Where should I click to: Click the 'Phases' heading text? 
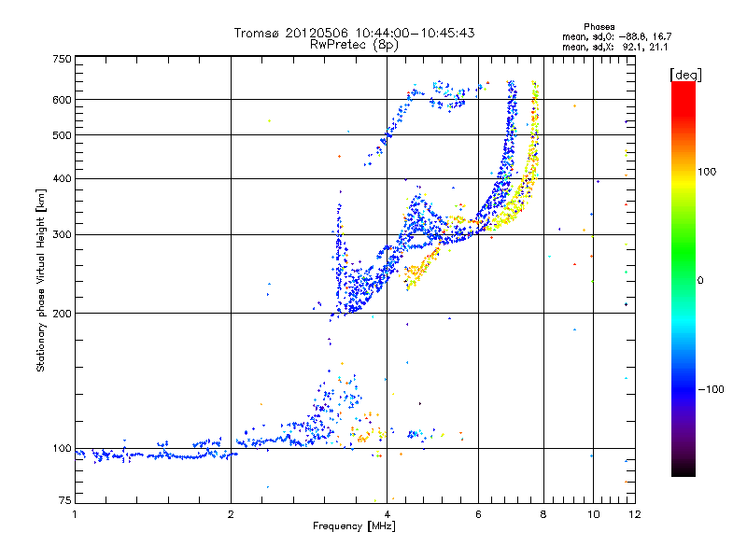pyautogui.click(x=599, y=27)
